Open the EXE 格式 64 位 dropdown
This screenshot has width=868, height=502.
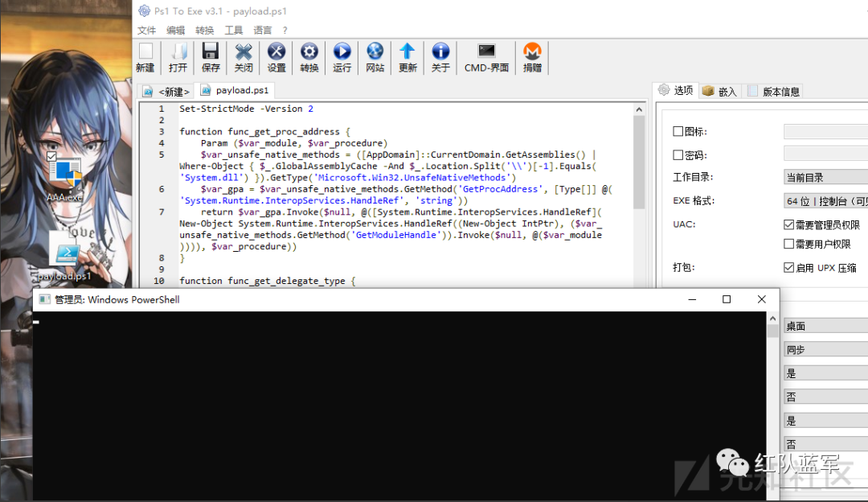coord(826,201)
